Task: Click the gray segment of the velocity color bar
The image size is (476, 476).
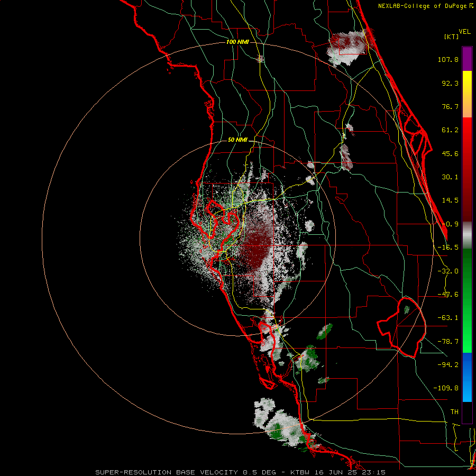Action: coord(467,235)
